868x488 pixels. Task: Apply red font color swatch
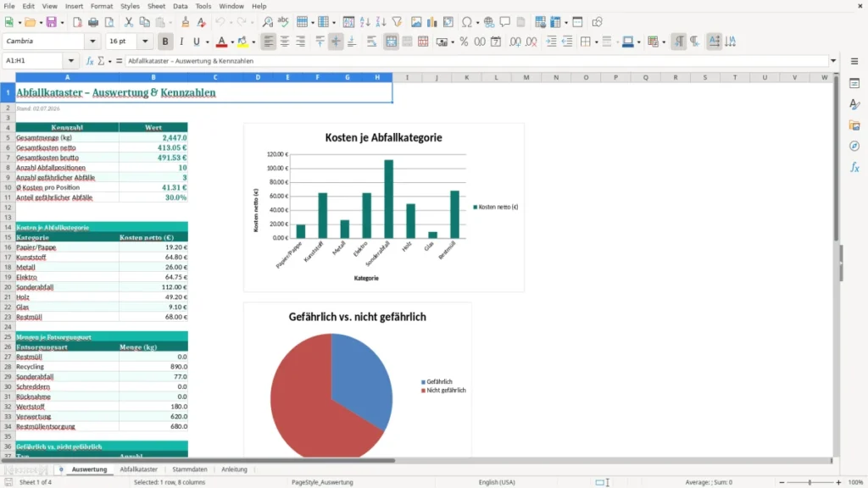pos(221,42)
